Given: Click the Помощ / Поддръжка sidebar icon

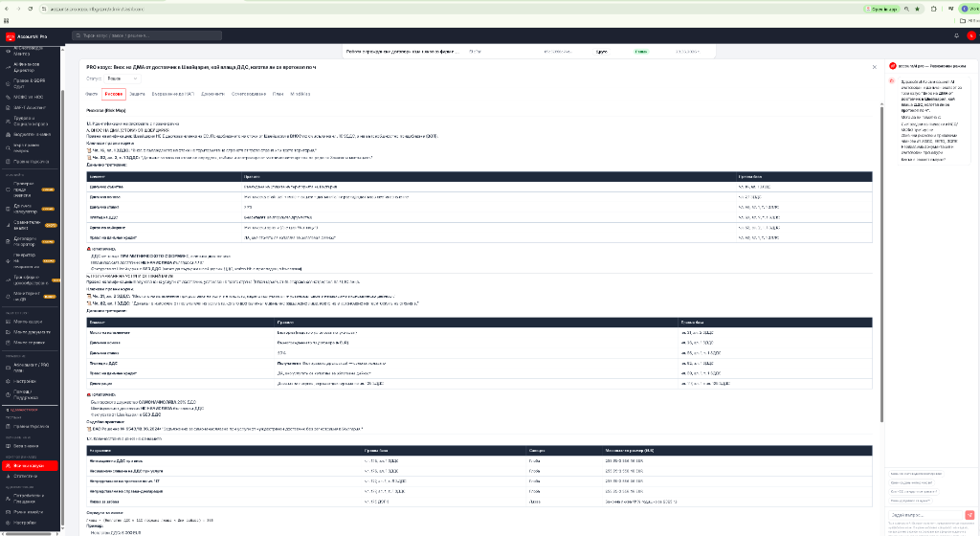Looking at the screenshot, I should pyautogui.click(x=8, y=394).
